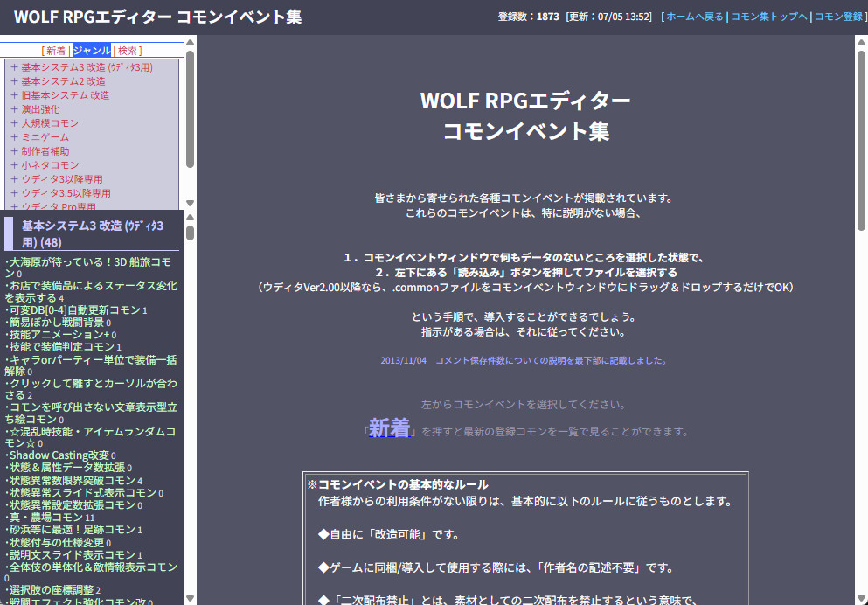The image size is (868, 605).
Task: Expand ウディタ3.5以降専用 genre plus icon
Action: pyautogui.click(x=14, y=193)
